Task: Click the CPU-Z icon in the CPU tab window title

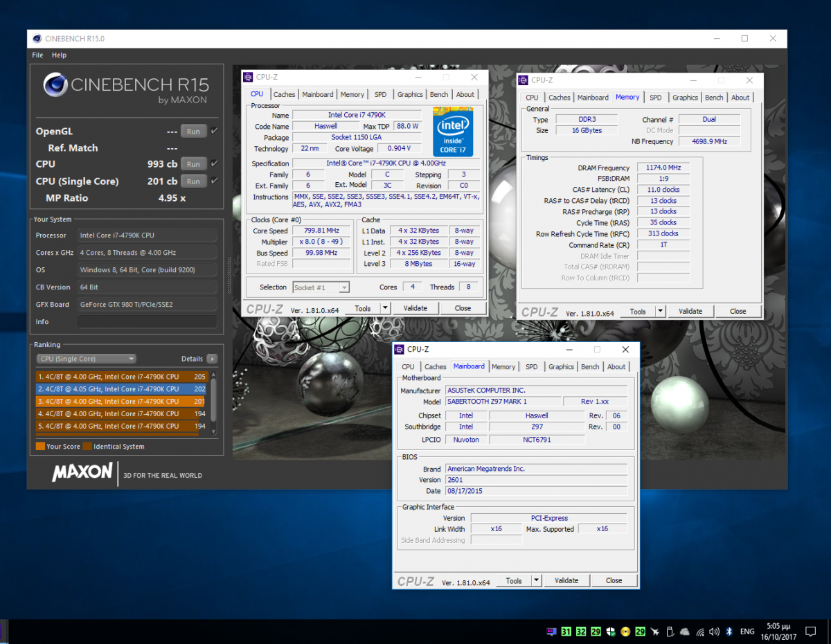Action: point(249,78)
